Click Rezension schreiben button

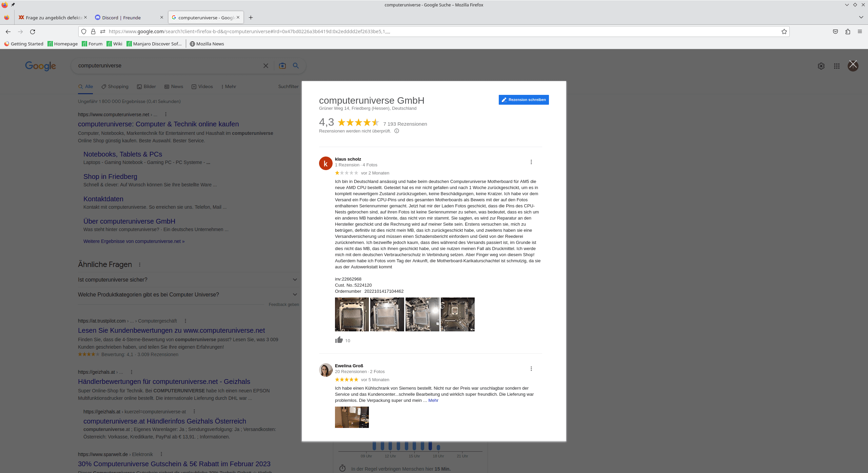point(524,100)
